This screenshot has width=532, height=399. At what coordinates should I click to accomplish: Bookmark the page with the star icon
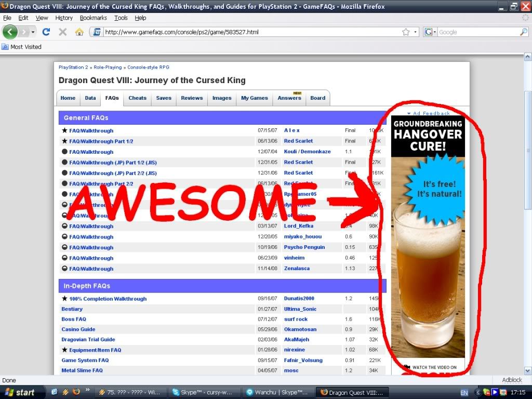click(x=406, y=32)
